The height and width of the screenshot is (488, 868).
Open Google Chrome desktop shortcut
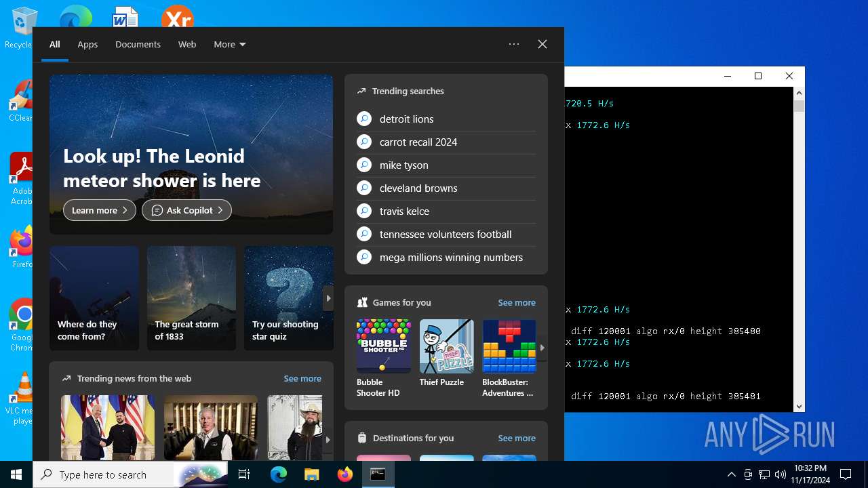point(20,325)
